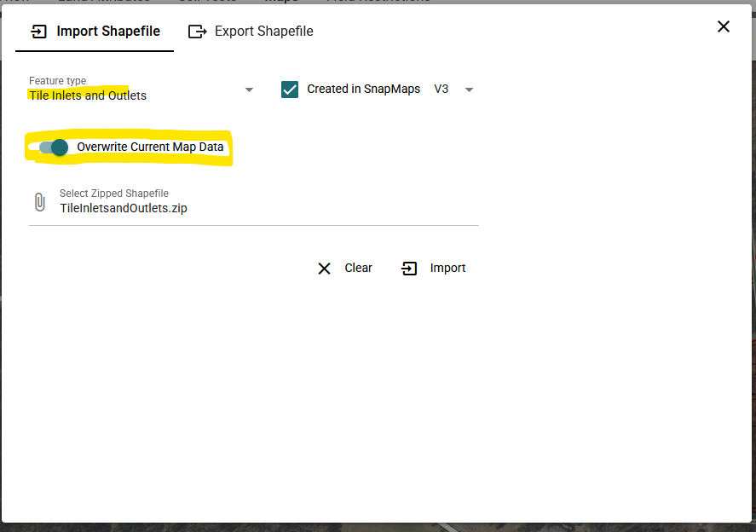Toggle off Overwrite Current Map Data
This screenshot has height=532, width=756.
pos(55,147)
